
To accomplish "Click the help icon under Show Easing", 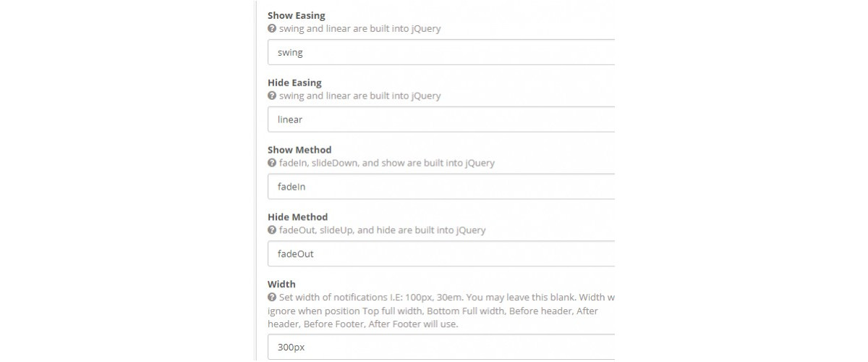I will [272, 29].
